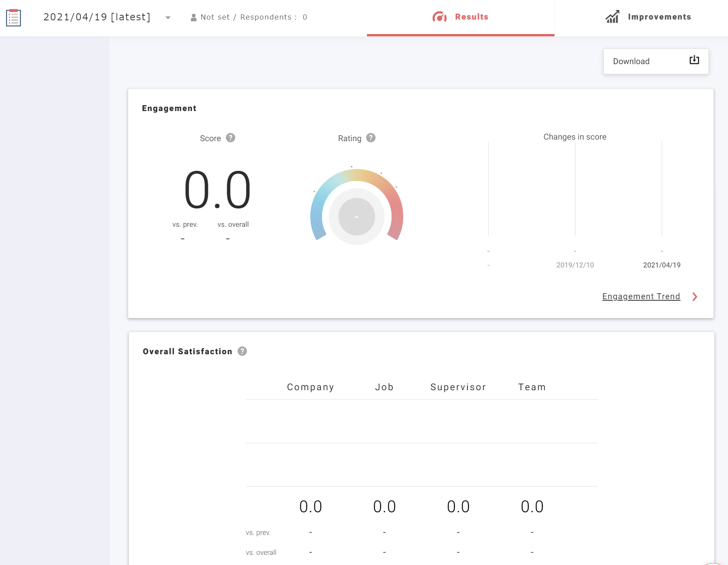Open the survey date dropdown arrow

coord(168,18)
